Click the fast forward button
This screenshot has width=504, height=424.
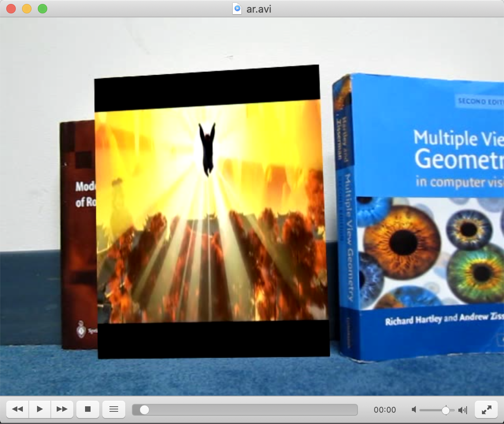click(62, 409)
